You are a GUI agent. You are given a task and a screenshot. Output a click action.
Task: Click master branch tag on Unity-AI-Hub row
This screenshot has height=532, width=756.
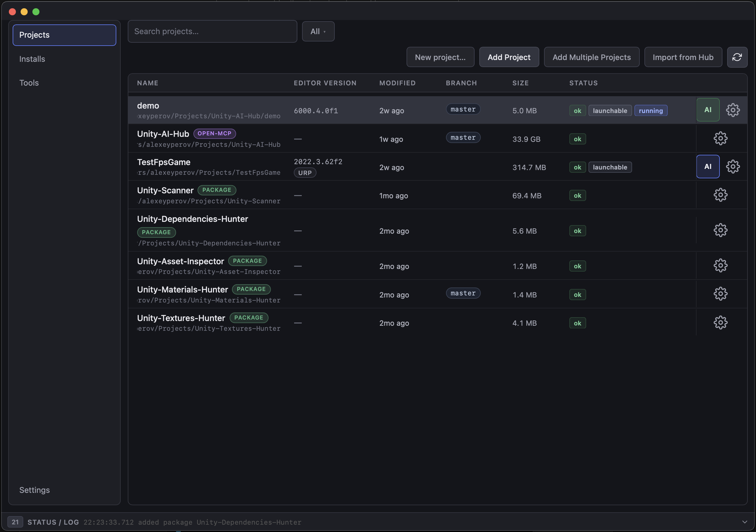[463, 138]
